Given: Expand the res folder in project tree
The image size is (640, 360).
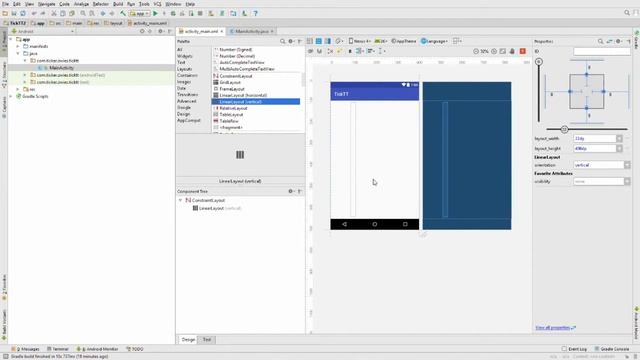Looking at the screenshot, I should [x=18, y=89].
